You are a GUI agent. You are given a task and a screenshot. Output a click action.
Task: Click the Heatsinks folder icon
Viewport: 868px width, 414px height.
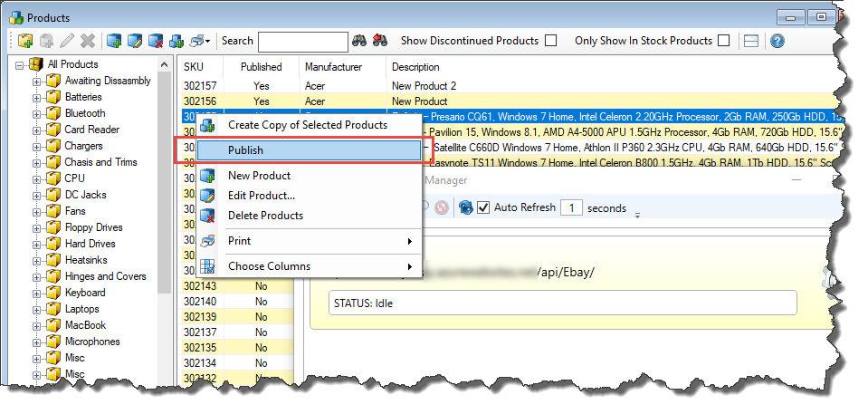pyautogui.click(x=53, y=261)
